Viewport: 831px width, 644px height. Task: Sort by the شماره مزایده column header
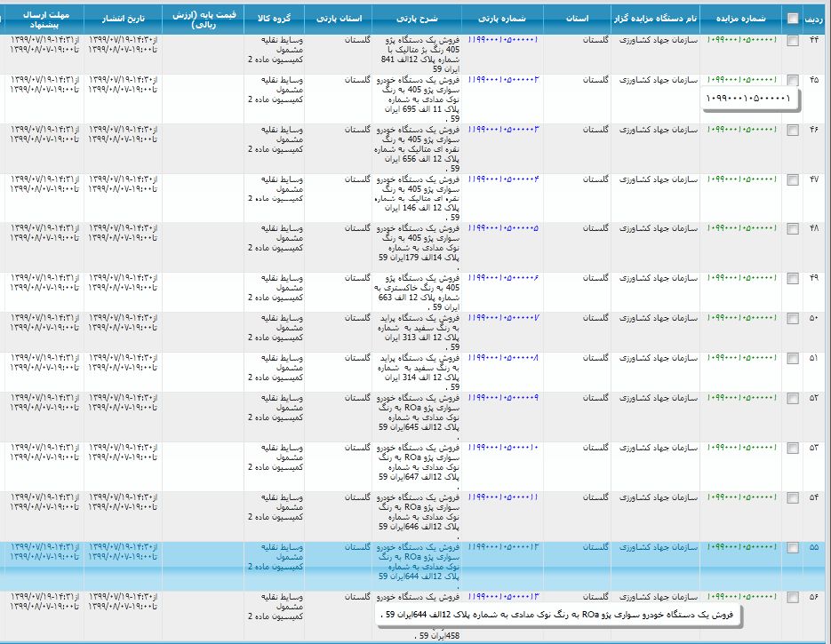(x=740, y=18)
